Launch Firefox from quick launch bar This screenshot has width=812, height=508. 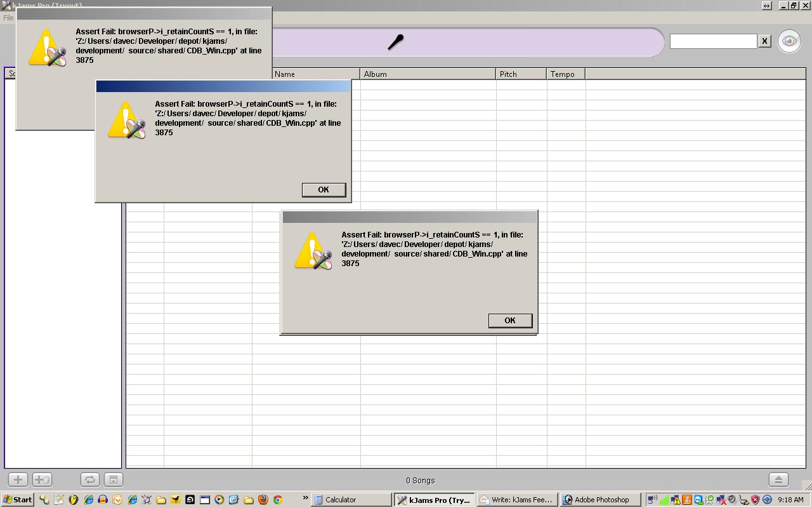[263, 500]
